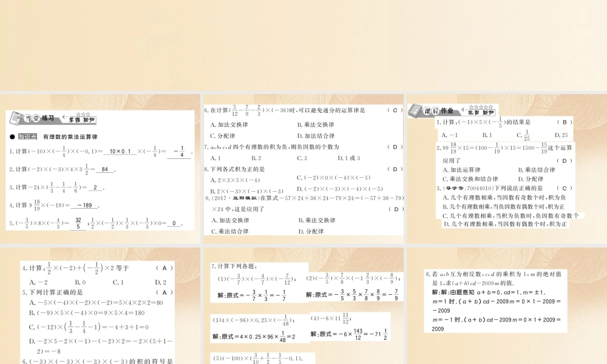607x364 pixels.
Task: Select option B. 乘法交换律 under question 6
Action: tap(316, 124)
